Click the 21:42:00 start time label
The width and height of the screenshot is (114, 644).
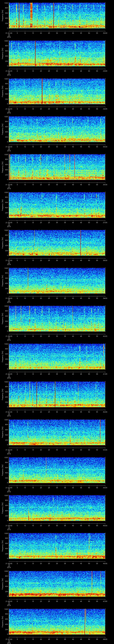click(x=9, y=450)
